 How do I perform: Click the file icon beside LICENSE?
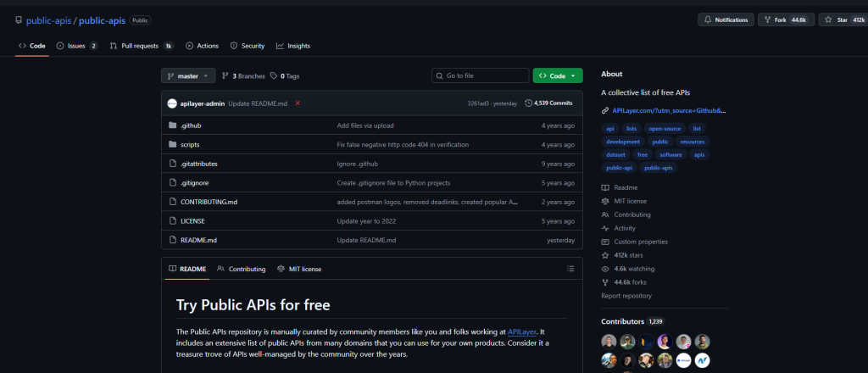click(x=172, y=220)
